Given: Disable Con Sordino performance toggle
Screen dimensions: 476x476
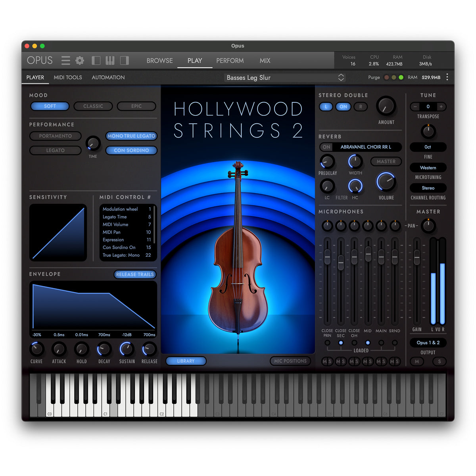Looking at the screenshot, I should [x=131, y=151].
